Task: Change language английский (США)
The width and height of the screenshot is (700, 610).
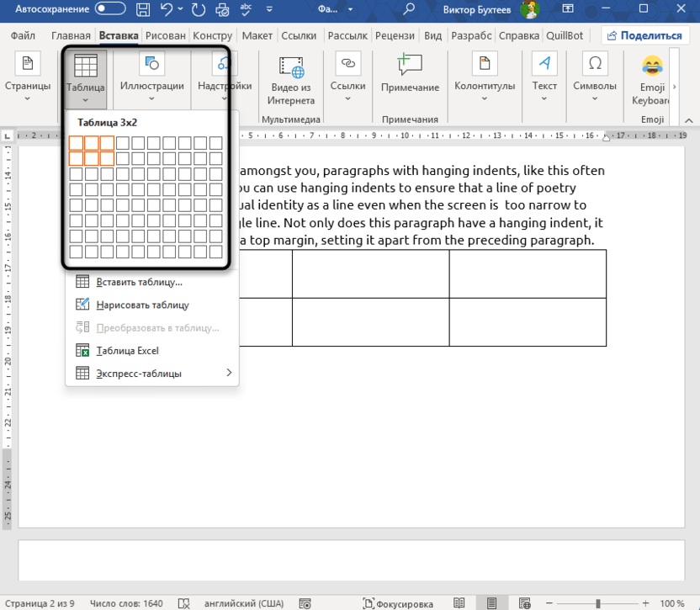Action: [244, 603]
